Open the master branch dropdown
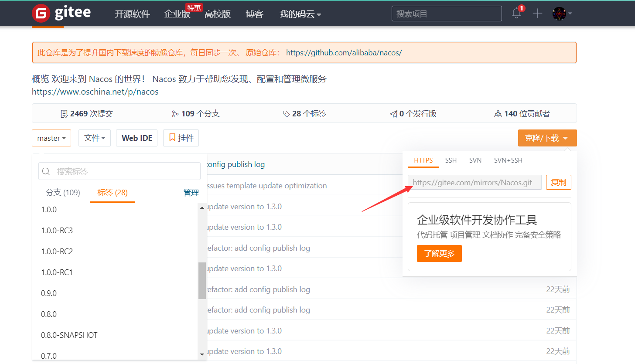Screen dimensions: 635x364 [51, 138]
